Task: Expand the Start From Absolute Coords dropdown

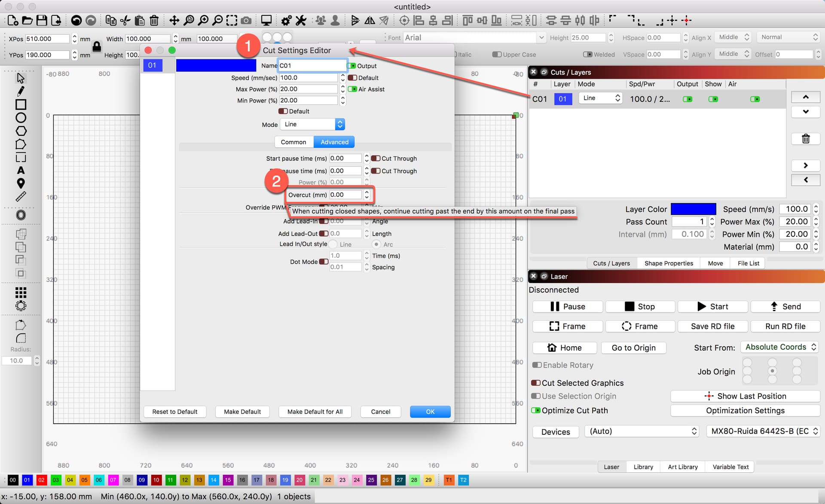Action: (780, 347)
